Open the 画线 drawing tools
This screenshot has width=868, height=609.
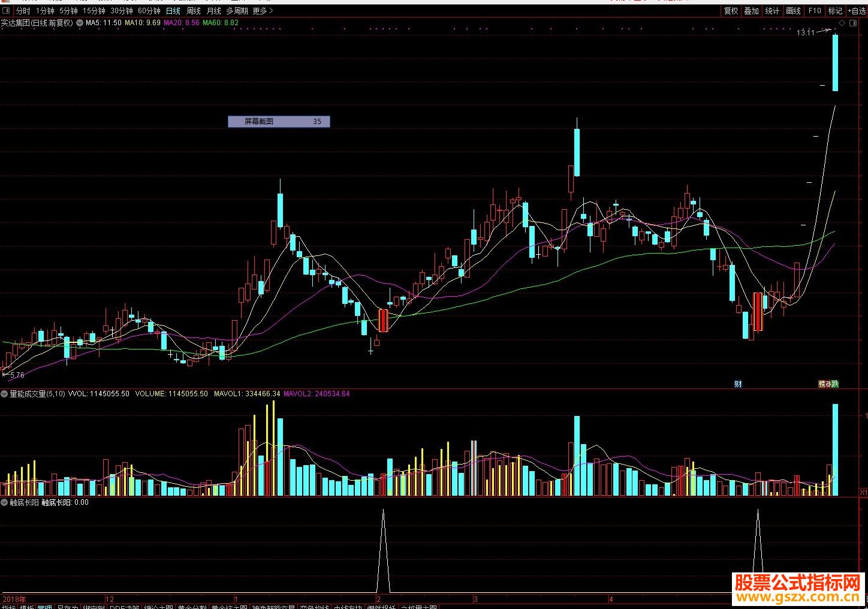[793, 11]
